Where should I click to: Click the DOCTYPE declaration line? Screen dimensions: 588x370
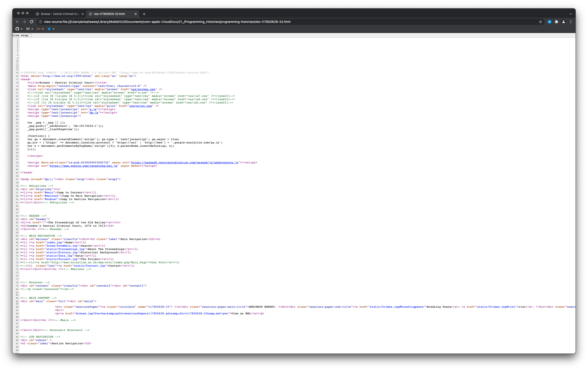pos(115,73)
